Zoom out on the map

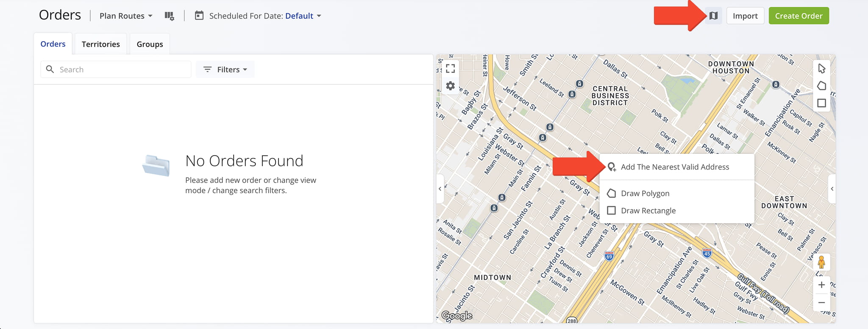tap(821, 302)
